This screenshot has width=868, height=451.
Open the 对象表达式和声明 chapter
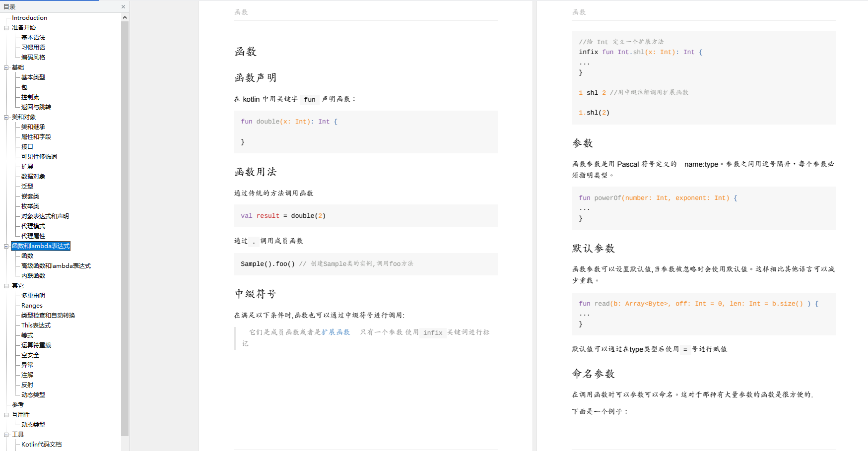tap(45, 216)
